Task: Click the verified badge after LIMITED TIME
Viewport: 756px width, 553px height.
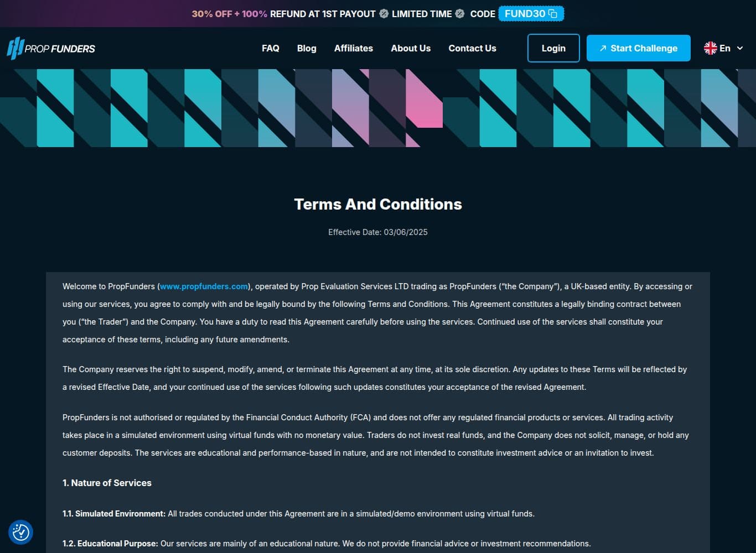Action: coord(459,14)
